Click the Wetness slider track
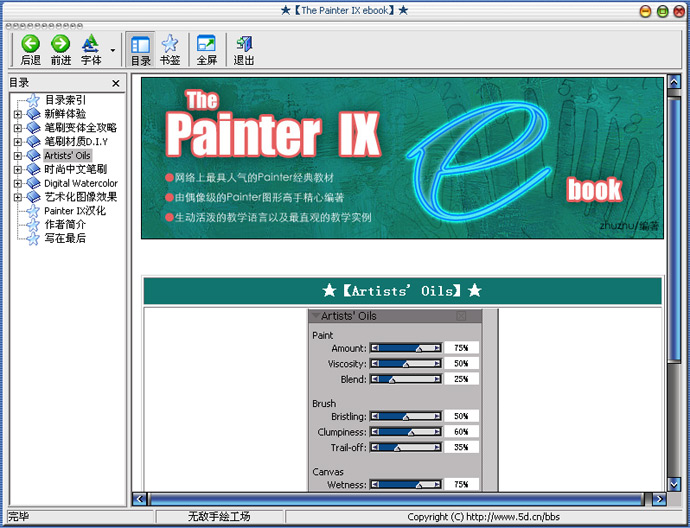690x528 pixels. tap(405, 484)
